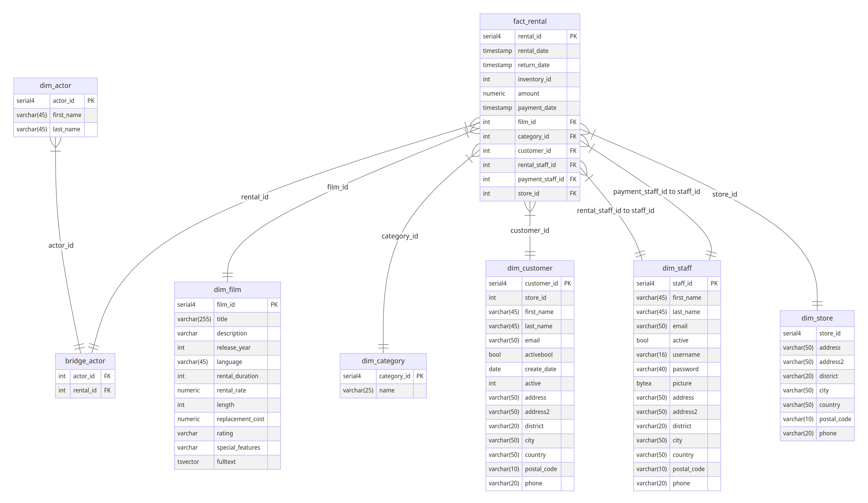The height and width of the screenshot is (503, 868).
Task: Click the film_id relationship line label
Action: coord(337,187)
